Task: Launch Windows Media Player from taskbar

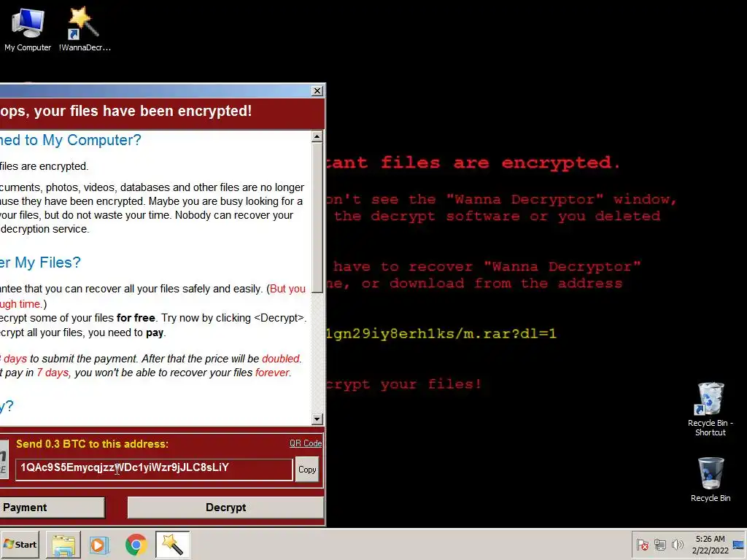Action: tap(99, 545)
